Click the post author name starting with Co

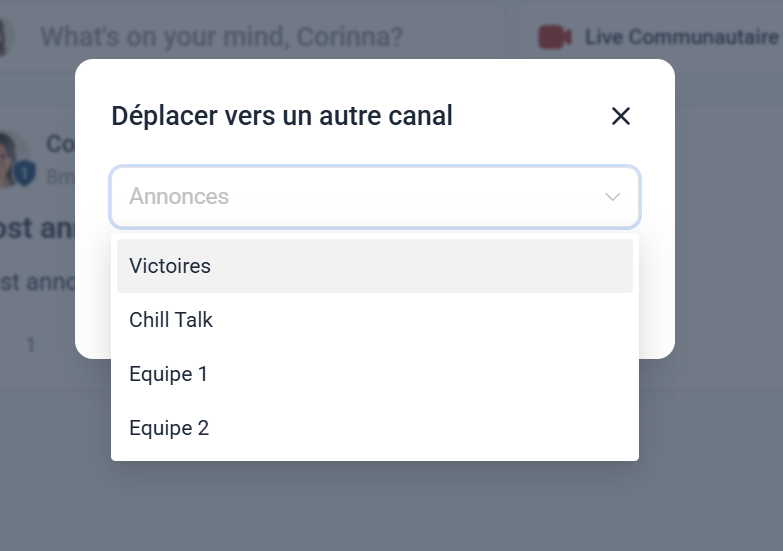pos(60,144)
